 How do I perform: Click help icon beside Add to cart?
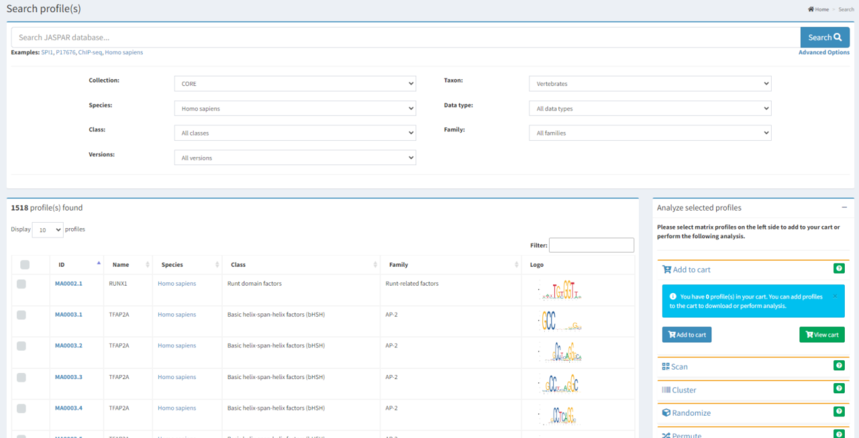(839, 268)
